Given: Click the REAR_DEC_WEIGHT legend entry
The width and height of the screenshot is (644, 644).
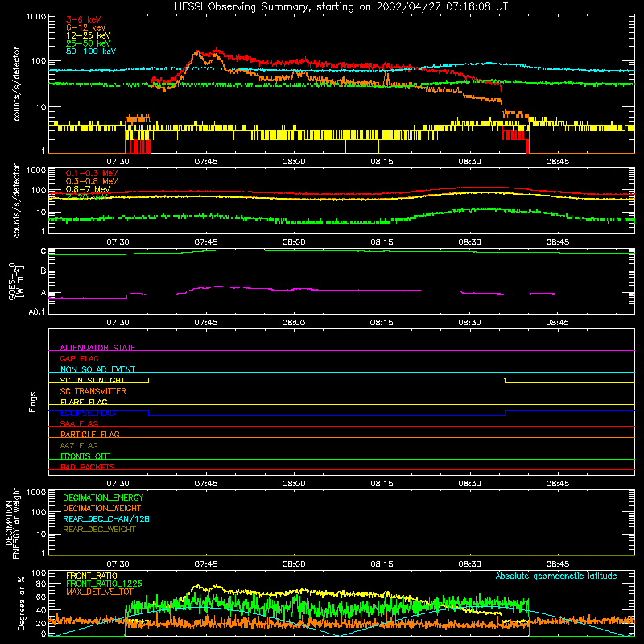Looking at the screenshot, I should coord(99,530).
